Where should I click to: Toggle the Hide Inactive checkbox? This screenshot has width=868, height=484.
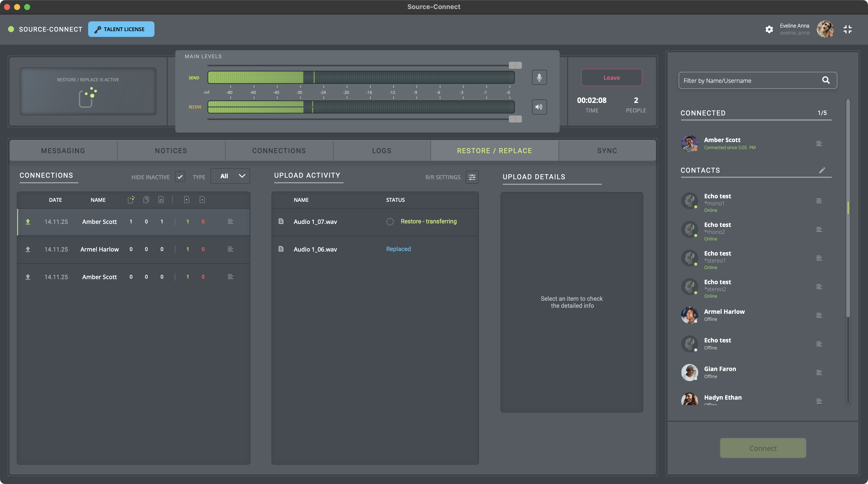[x=180, y=176]
